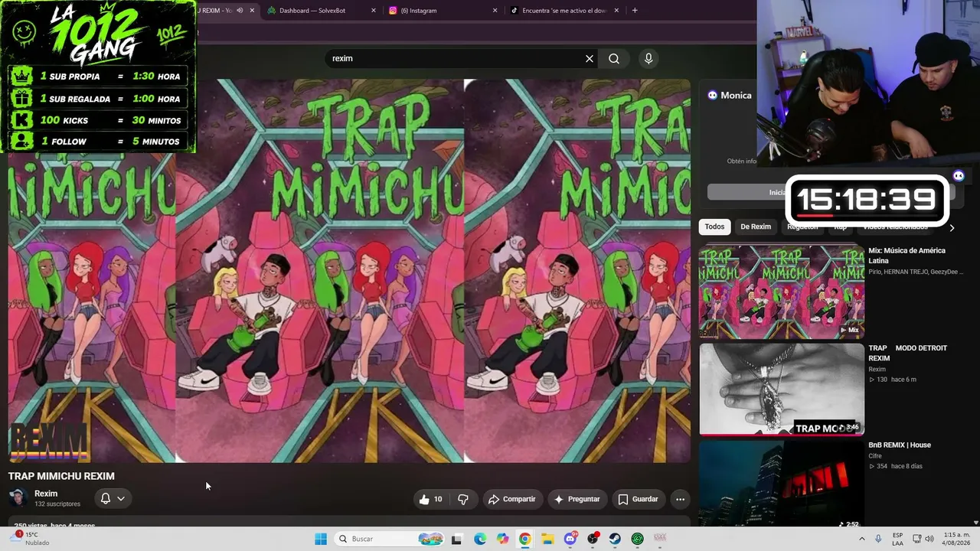This screenshot has height=551, width=980.
Task: Start voice search with the microphone
Action: 648,59
